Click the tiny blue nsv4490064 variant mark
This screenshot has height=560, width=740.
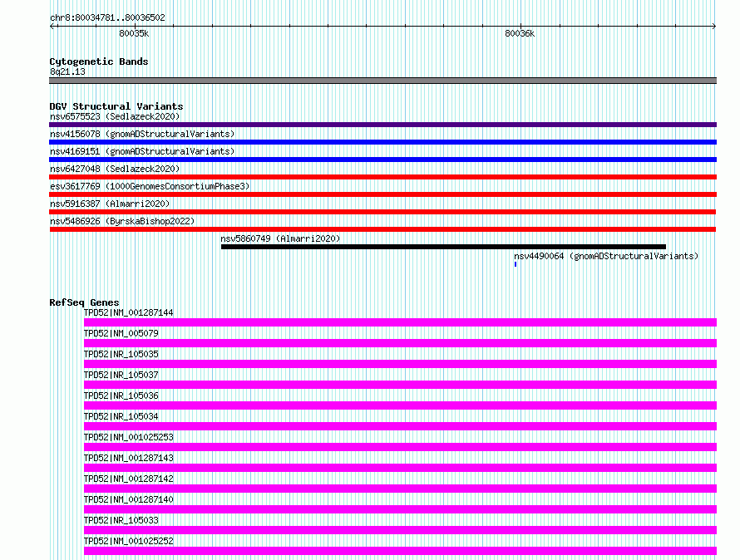point(516,264)
